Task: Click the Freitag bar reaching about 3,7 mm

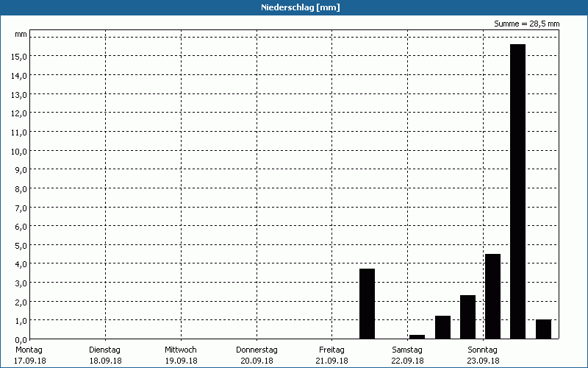Action: pyautogui.click(x=367, y=304)
